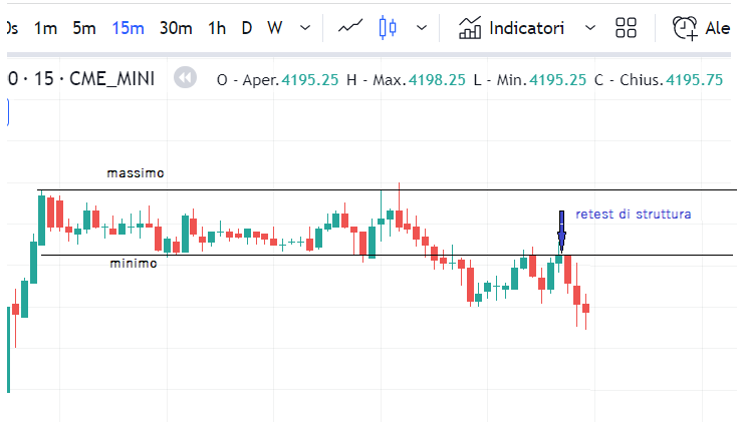Click the Indicatori button label
738x422 pixels.
[526, 28]
